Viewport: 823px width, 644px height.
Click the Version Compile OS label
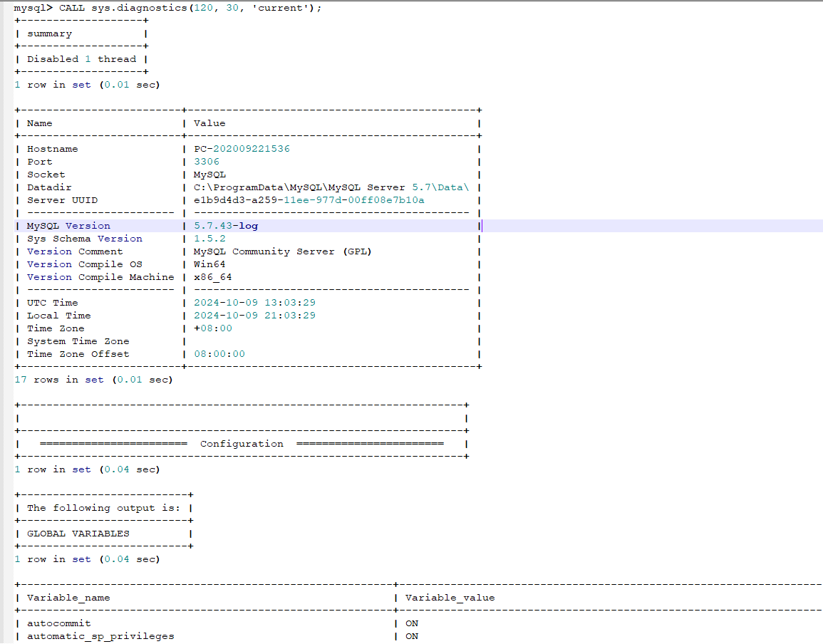[85, 264]
